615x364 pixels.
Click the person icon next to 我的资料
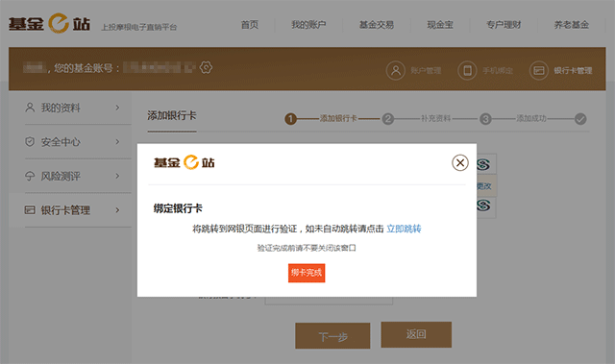[30, 108]
